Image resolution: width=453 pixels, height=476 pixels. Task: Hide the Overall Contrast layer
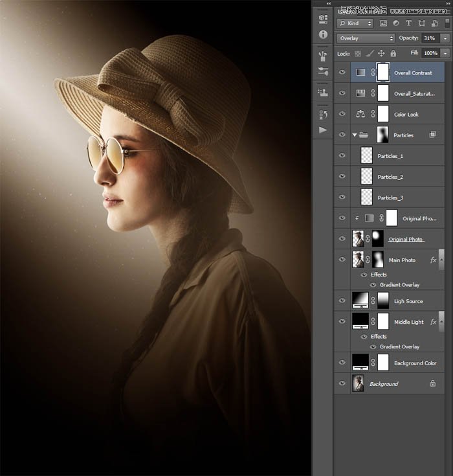(x=342, y=73)
